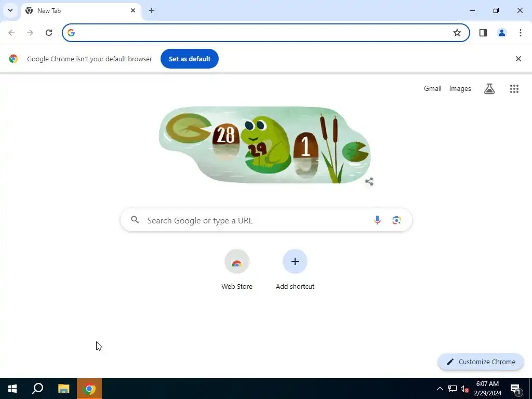This screenshot has height=399, width=532.
Task: Show hidden system tray icons
Action: (x=440, y=389)
